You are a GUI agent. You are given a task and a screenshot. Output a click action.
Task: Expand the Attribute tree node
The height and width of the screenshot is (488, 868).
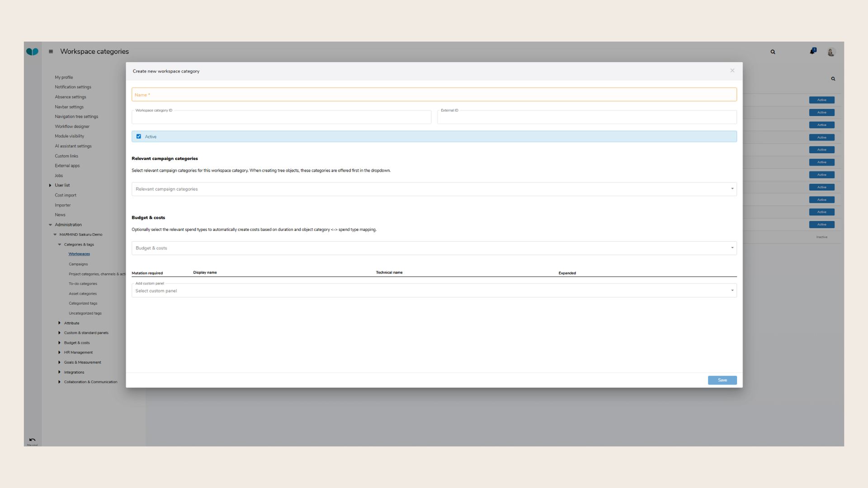tap(59, 323)
